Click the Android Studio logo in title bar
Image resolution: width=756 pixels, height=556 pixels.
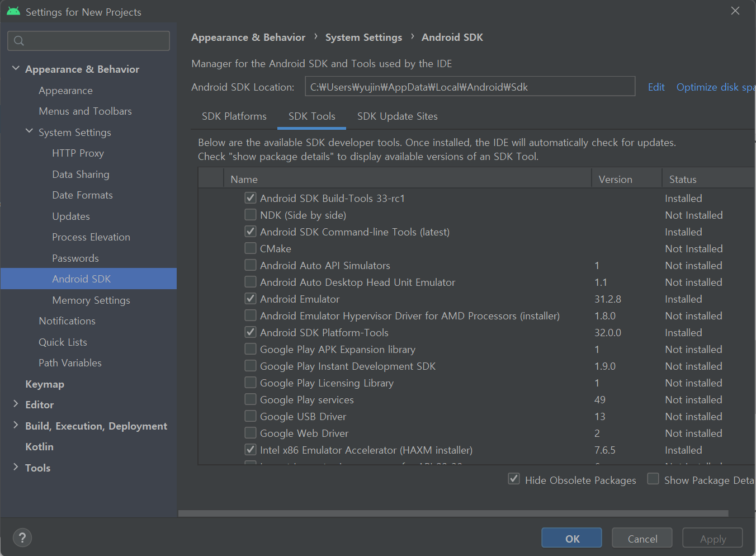tap(13, 11)
